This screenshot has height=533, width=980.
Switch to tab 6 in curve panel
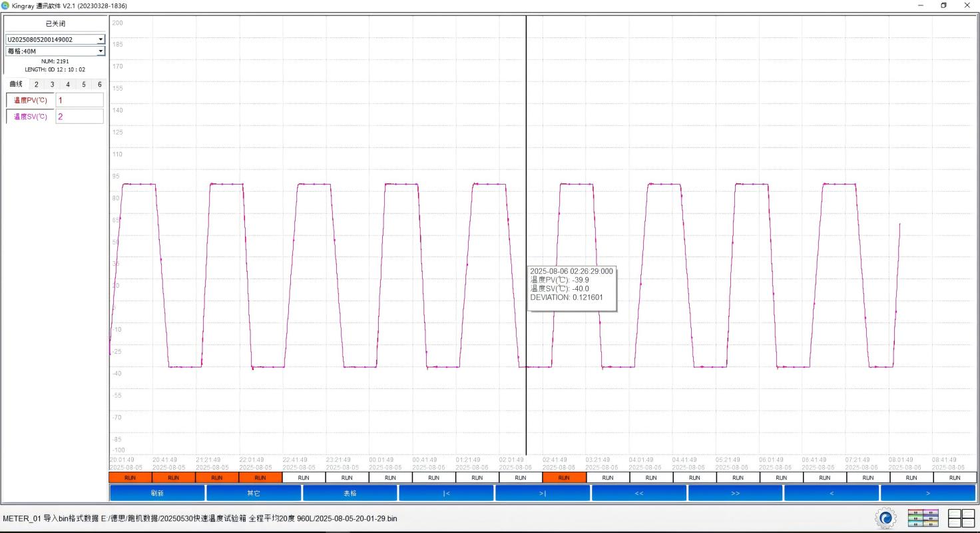99,85
